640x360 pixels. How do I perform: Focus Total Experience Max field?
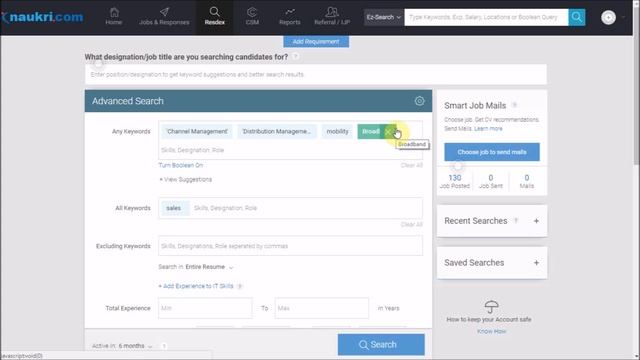(x=322, y=308)
